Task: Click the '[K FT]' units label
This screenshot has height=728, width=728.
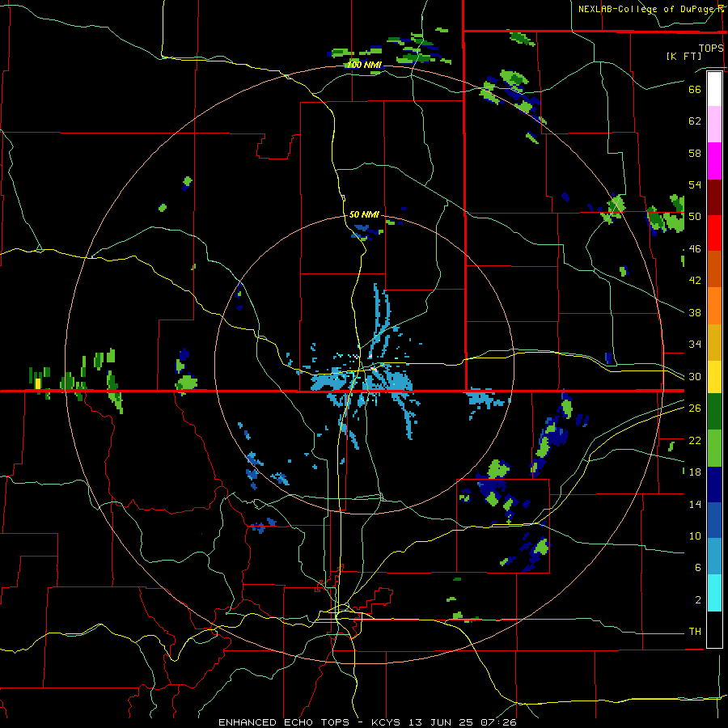Action: point(684,56)
